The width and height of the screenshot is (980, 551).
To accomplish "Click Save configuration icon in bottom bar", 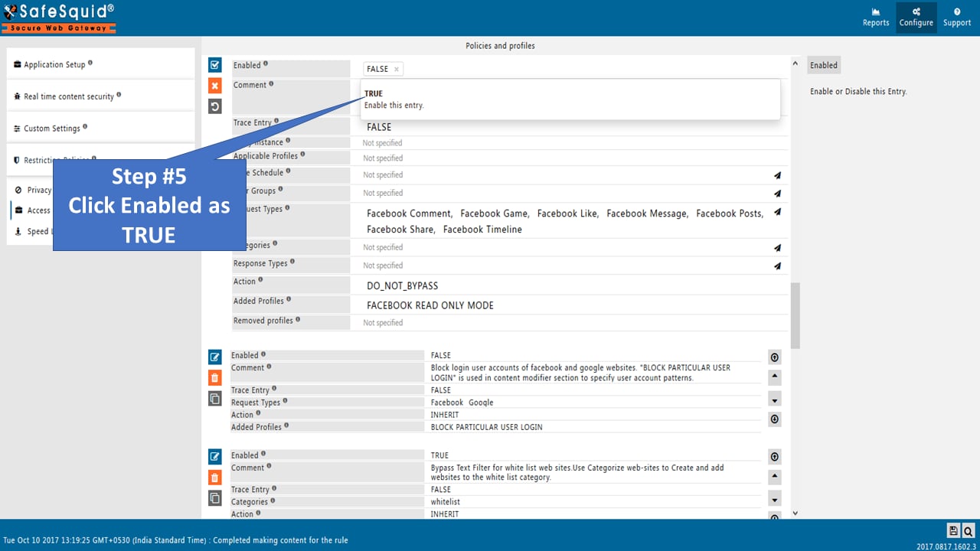I will click(x=953, y=530).
